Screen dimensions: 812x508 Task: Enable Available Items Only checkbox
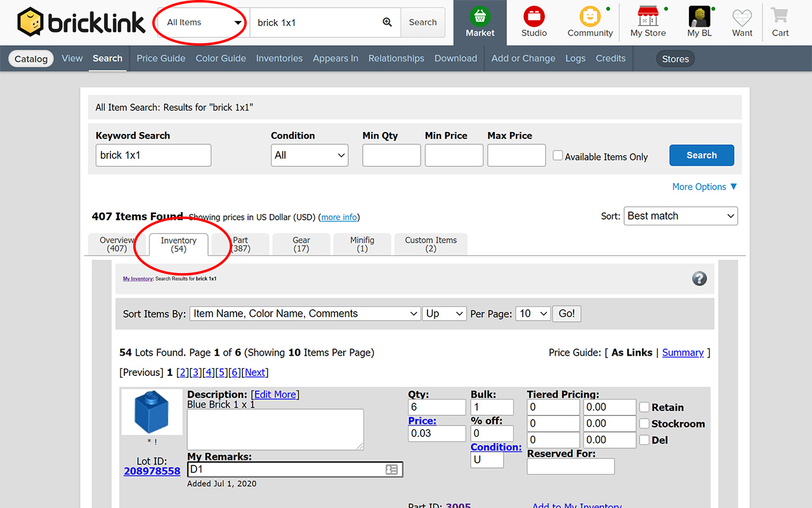pos(558,156)
